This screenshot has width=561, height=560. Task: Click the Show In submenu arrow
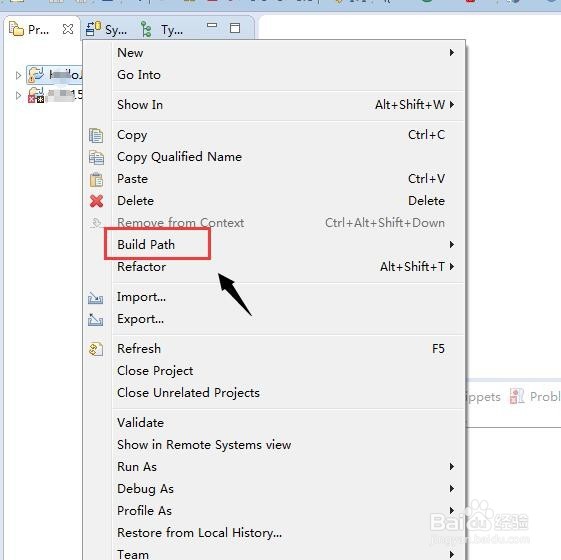[x=452, y=104]
